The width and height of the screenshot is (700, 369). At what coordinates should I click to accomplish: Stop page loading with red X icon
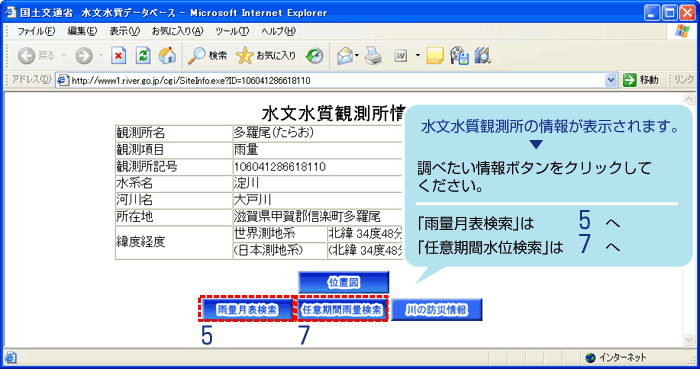point(118,56)
